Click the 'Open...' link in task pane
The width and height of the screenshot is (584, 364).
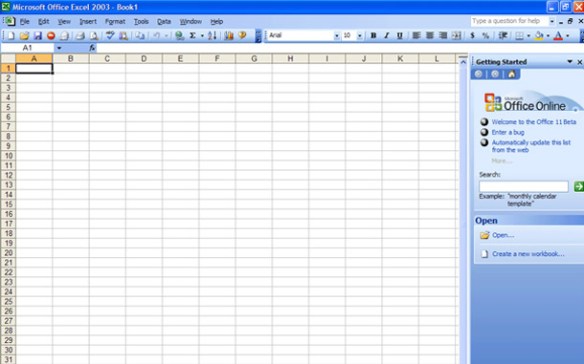tap(503, 235)
